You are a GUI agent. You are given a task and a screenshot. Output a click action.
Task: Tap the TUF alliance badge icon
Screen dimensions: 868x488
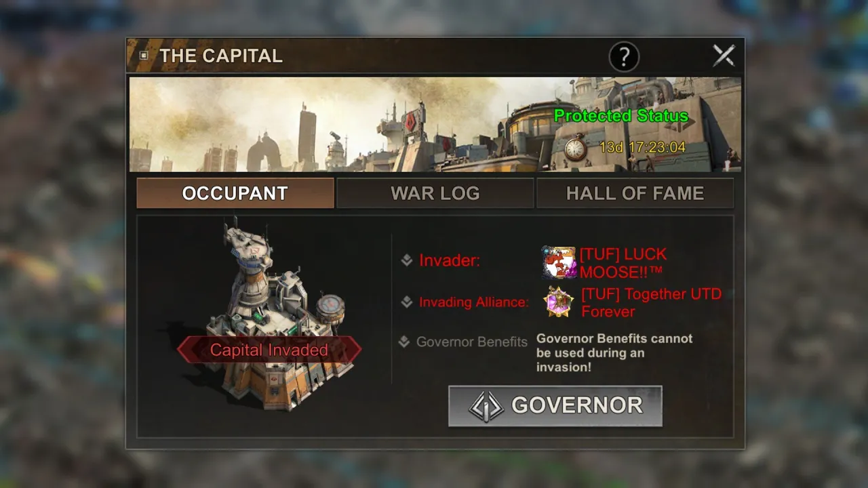coord(559,302)
